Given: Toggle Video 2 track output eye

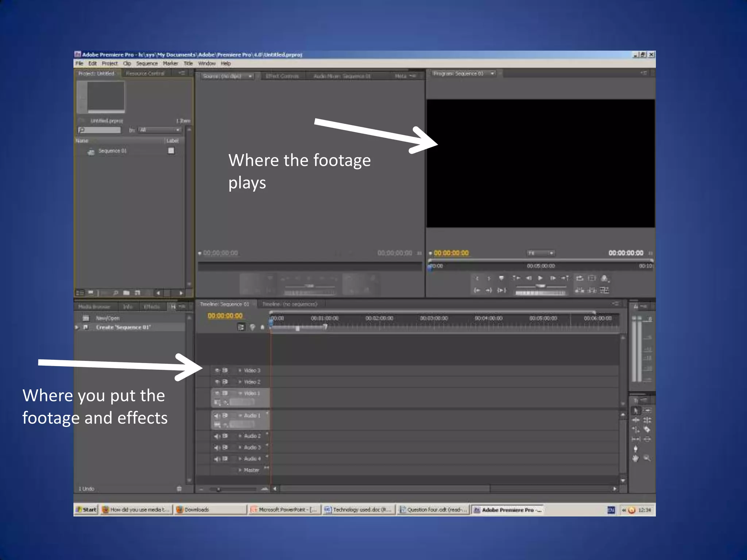Looking at the screenshot, I should 217,382.
